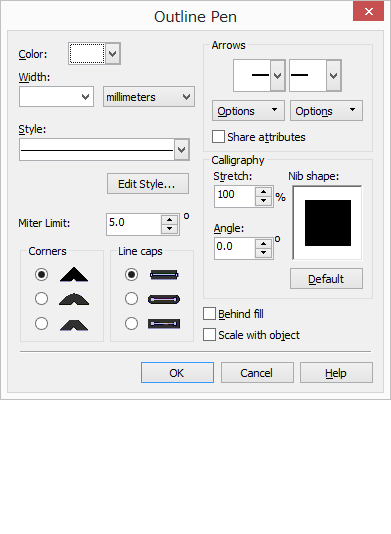Image resolution: width=391 pixels, height=534 pixels.
Task: Choose the rounded corner icon
Action: tap(74, 299)
